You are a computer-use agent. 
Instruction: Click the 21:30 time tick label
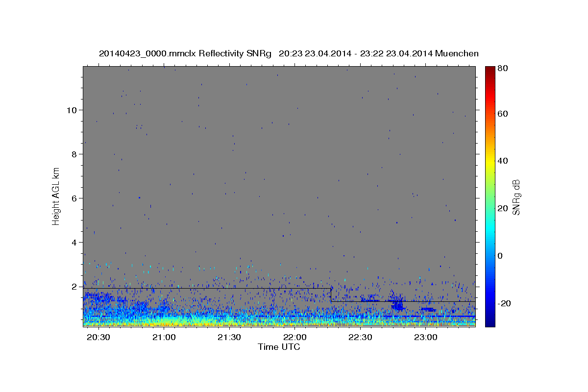[229, 338]
